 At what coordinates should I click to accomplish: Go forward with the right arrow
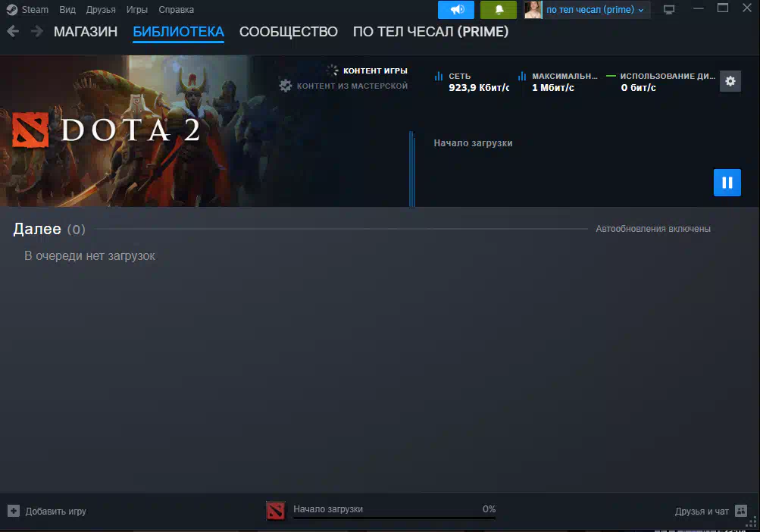click(x=37, y=32)
